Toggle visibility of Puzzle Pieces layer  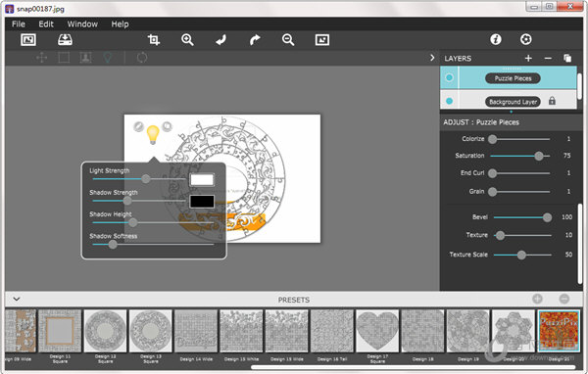pos(449,77)
